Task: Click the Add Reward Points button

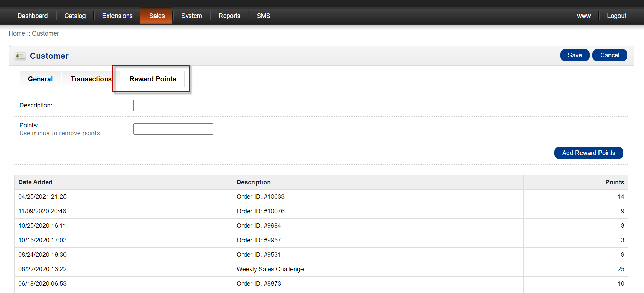Action: coord(588,153)
